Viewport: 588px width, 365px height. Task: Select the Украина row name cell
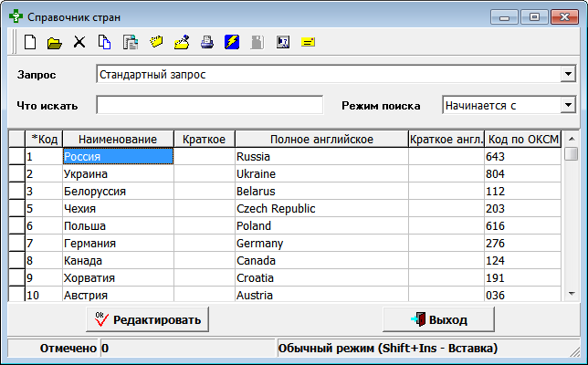coord(118,173)
